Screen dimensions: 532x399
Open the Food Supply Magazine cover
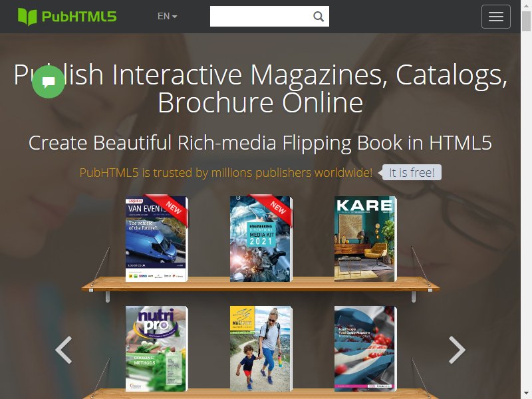point(365,348)
